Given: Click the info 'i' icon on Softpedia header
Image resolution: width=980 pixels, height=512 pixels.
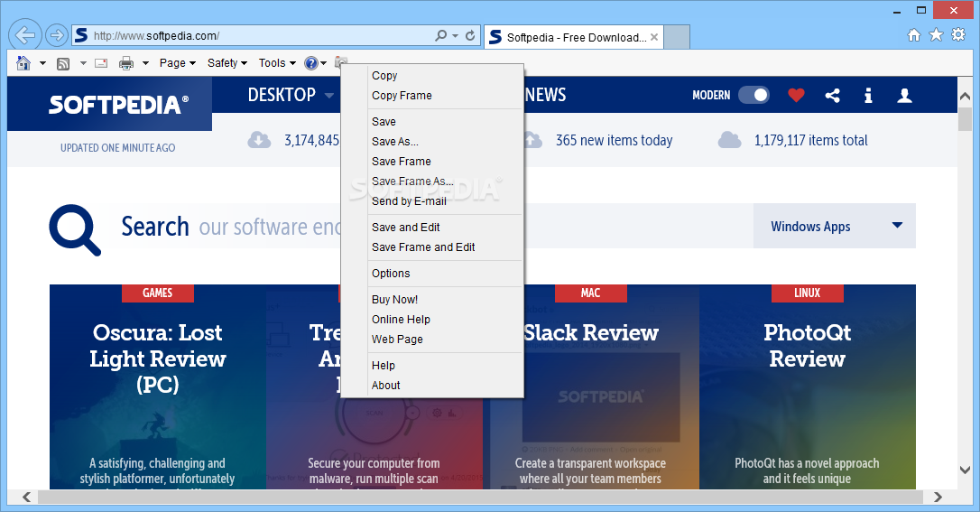Looking at the screenshot, I should 868,95.
